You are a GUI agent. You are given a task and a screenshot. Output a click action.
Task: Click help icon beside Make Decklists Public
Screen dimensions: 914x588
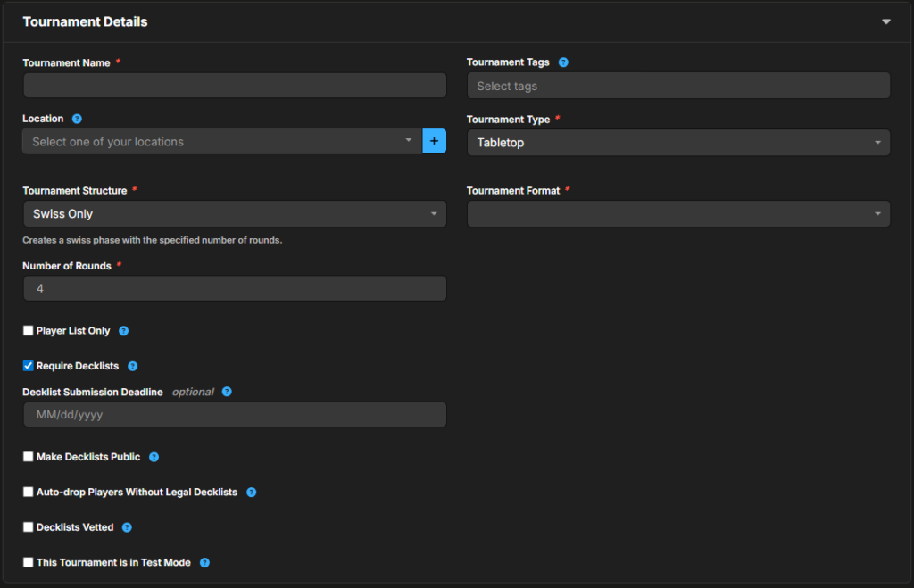pos(154,457)
